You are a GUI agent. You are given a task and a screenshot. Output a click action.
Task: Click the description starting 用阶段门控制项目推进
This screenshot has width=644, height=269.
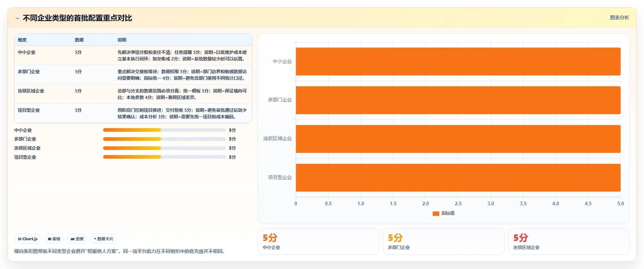click(182, 114)
